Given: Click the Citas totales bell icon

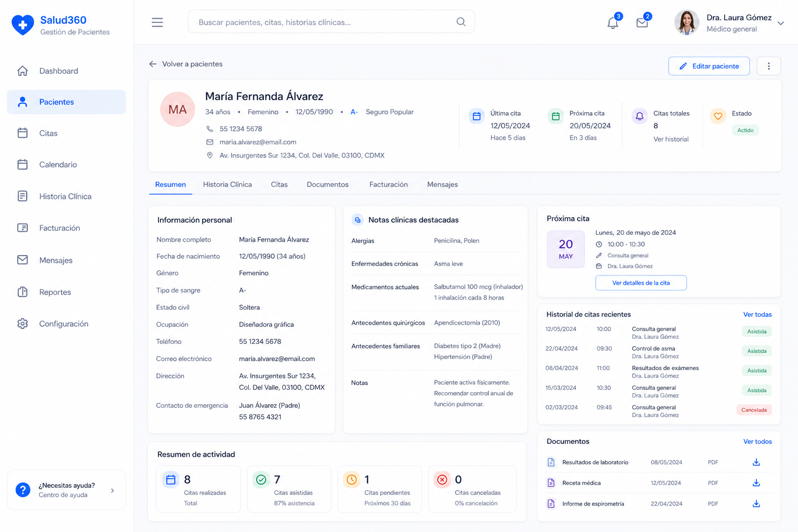Looking at the screenshot, I should coord(640,116).
